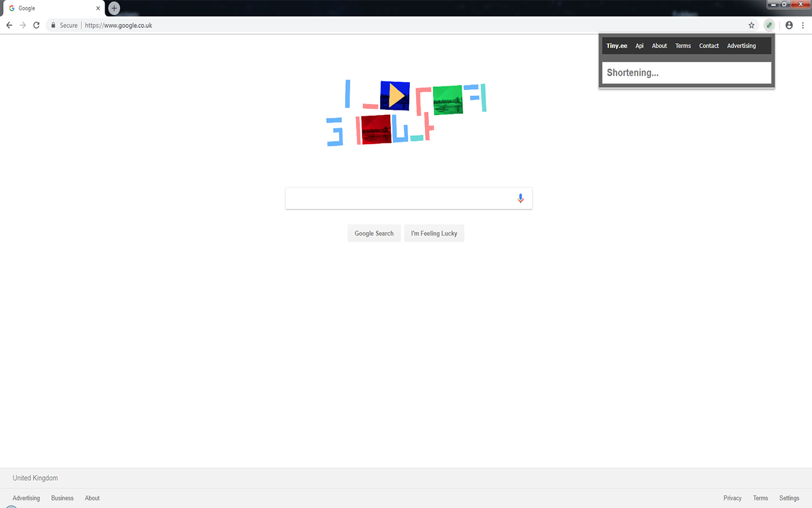Reload the page with the refresh icon
The width and height of the screenshot is (812, 508).
[x=36, y=25]
